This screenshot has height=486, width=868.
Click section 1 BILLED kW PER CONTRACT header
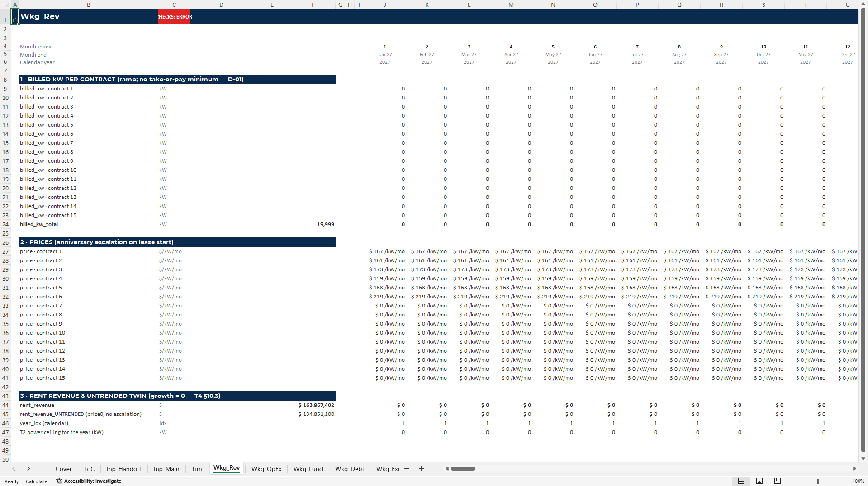click(177, 79)
